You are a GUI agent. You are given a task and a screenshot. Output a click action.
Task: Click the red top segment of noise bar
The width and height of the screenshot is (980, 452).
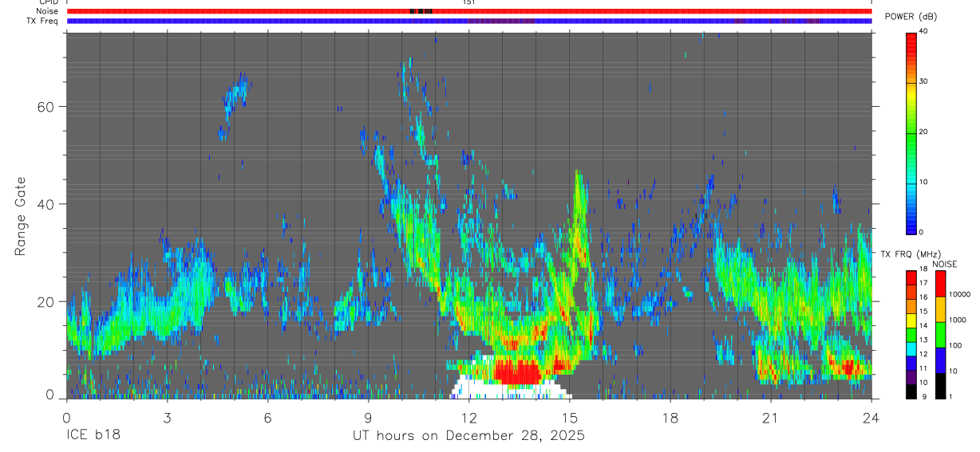pyautogui.click(x=940, y=284)
